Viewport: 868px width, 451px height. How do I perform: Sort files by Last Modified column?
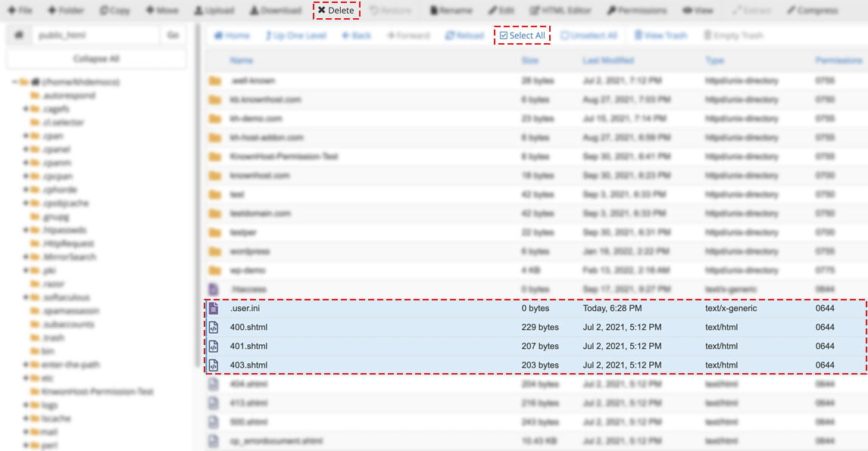[x=607, y=61]
